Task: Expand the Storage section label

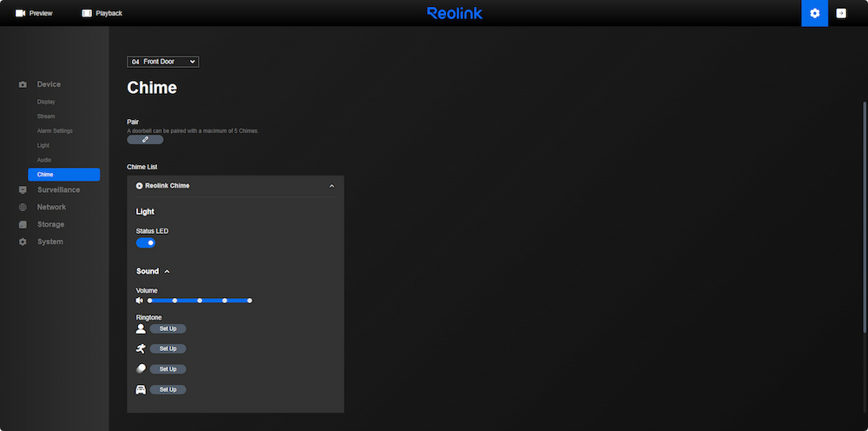Action: pyautogui.click(x=51, y=224)
